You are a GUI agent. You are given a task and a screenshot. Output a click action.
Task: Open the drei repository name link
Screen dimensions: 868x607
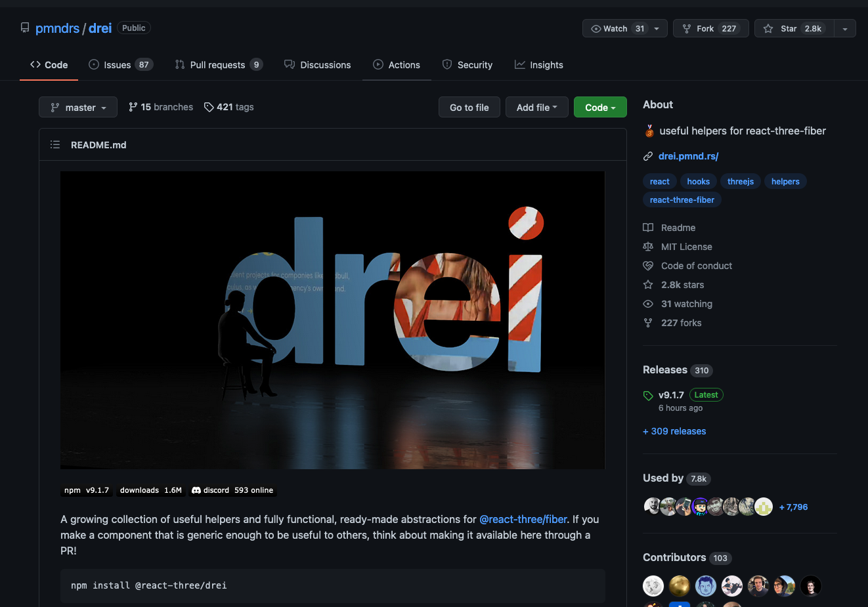(100, 28)
